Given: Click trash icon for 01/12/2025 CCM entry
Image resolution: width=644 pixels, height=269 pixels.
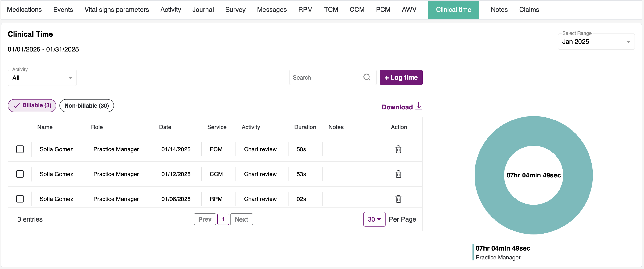Looking at the screenshot, I should [398, 174].
